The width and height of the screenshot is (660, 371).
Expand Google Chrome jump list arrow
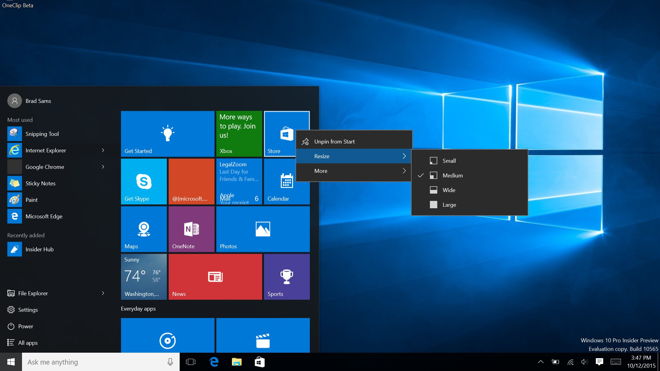click(103, 167)
